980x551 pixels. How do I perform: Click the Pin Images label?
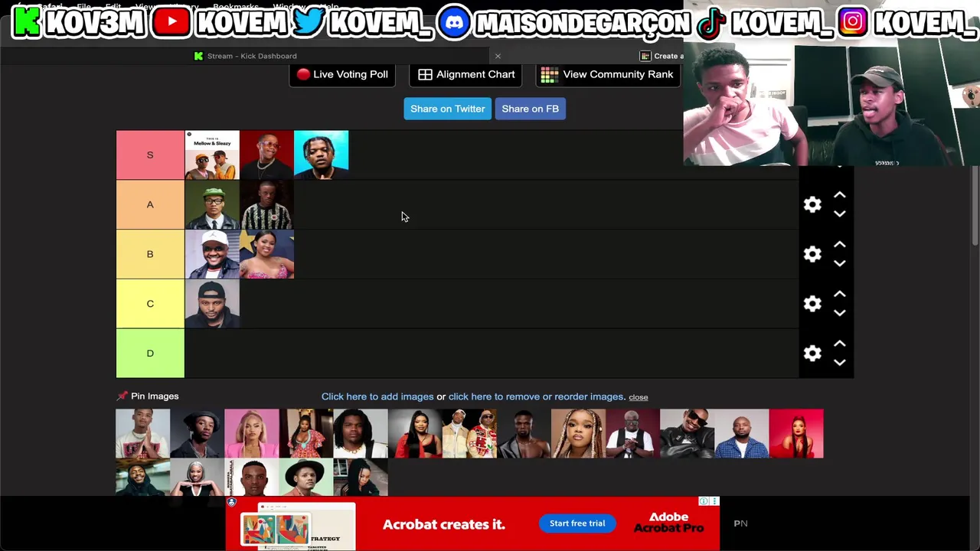(155, 396)
